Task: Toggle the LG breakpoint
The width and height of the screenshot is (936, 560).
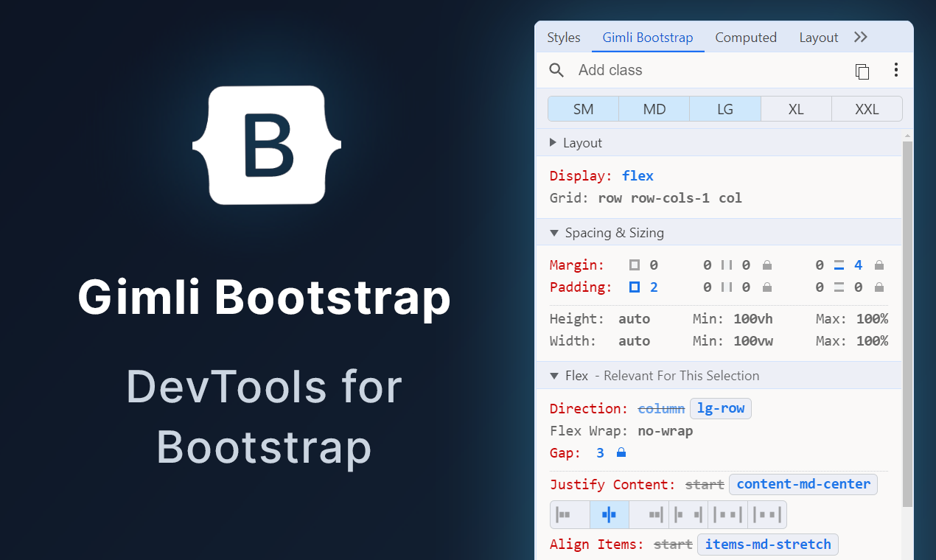Action: [x=725, y=109]
